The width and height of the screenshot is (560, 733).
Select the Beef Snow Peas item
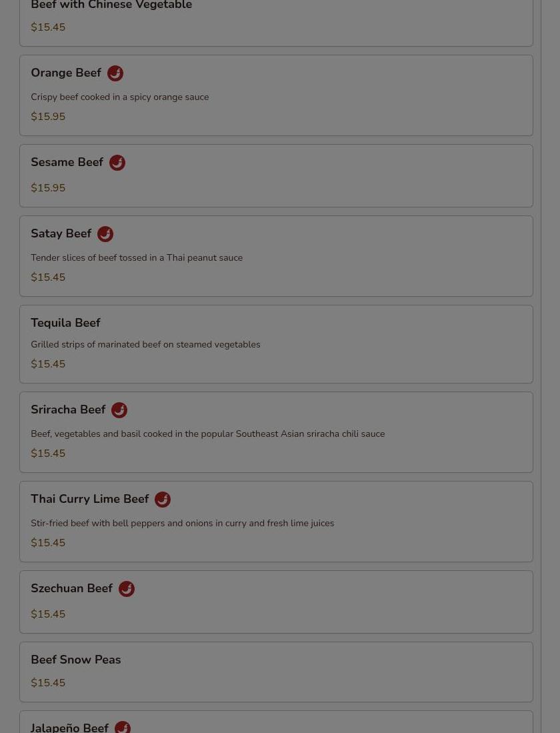[276, 672]
